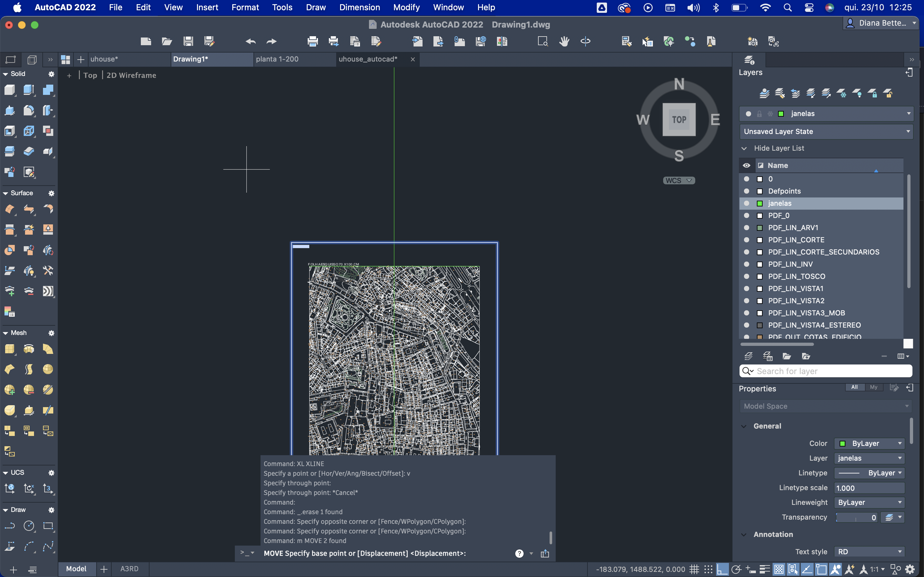
Task: Click the Save icon in the toolbar
Action: [x=188, y=41]
